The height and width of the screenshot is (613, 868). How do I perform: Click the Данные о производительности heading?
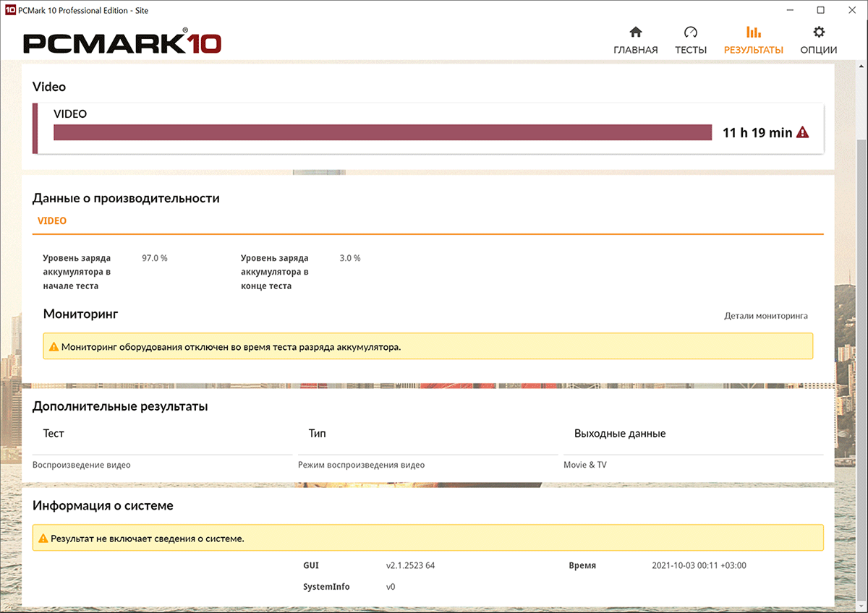tap(126, 198)
